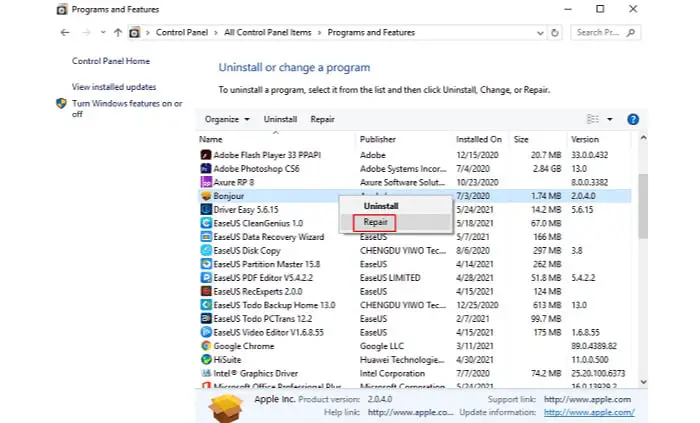This screenshot has width=700, height=423.
Task: Click the scrollbar down arrow
Action: pos(643,382)
